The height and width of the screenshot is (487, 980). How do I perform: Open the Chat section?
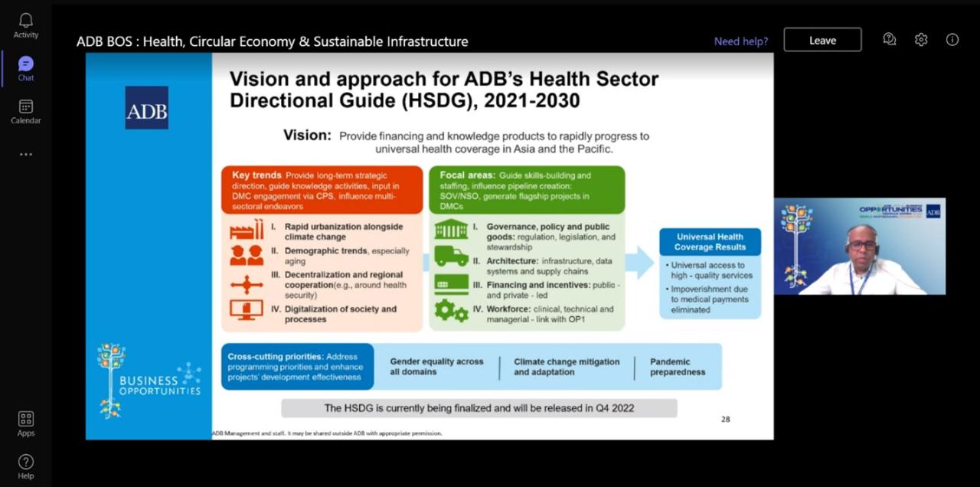26,69
